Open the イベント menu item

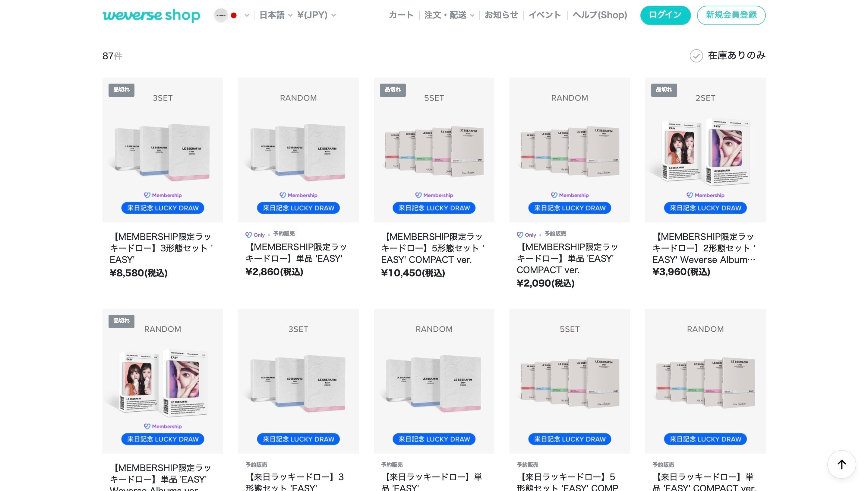(x=545, y=15)
